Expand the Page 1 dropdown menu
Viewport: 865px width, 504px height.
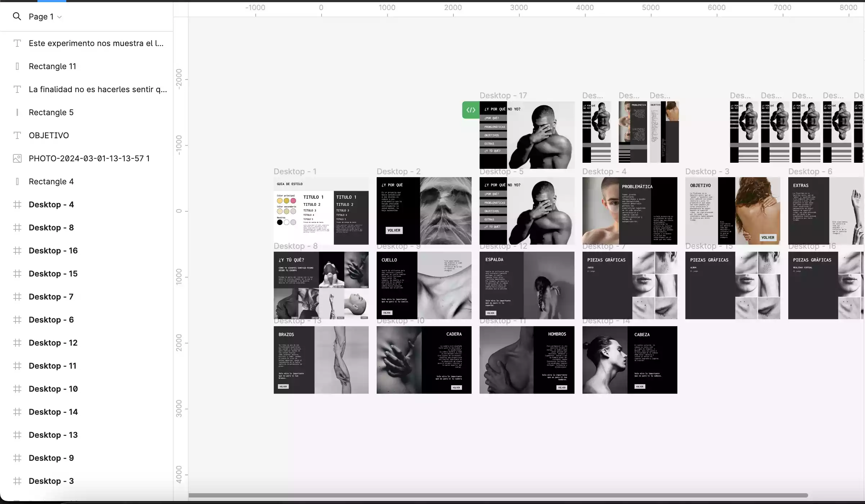(59, 17)
